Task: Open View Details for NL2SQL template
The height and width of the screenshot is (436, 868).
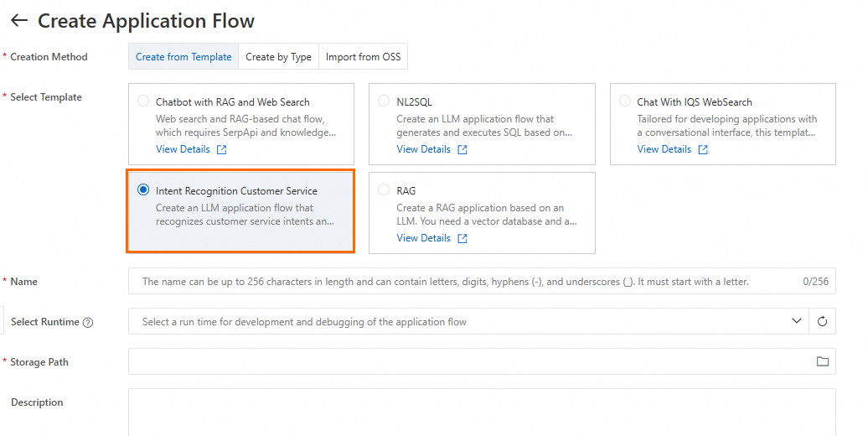Action: point(423,149)
